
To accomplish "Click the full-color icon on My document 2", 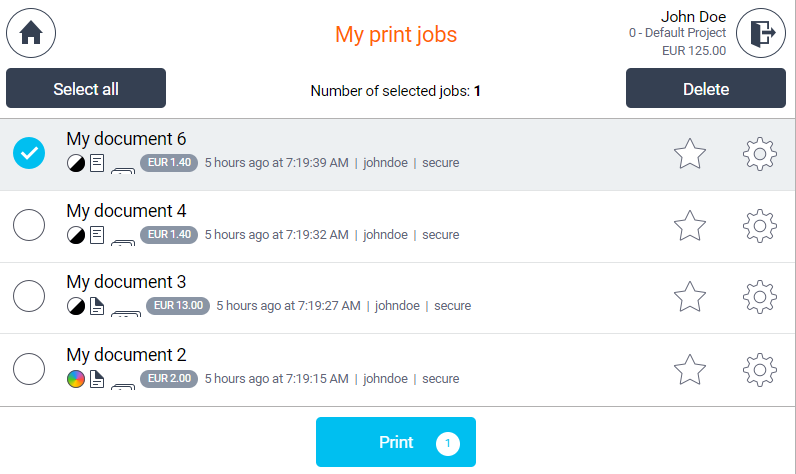I will click(x=75, y=379).
